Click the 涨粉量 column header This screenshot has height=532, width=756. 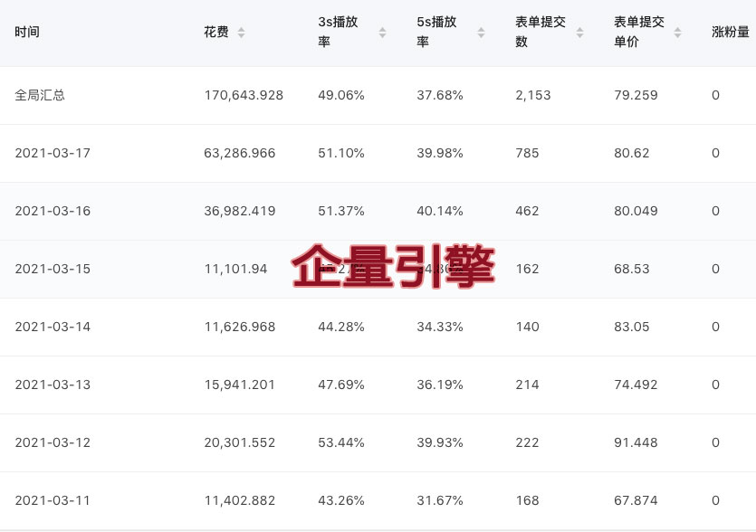[x=731, y=33]
